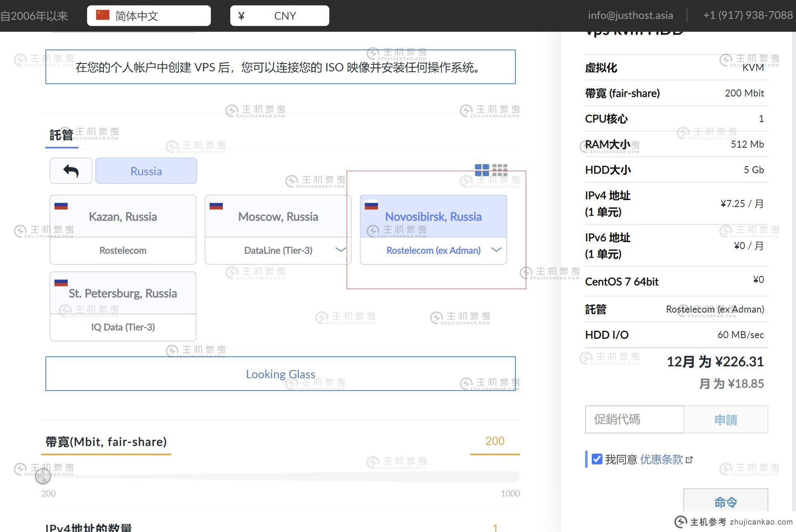Click the Chinese flag in language selector
The height and width of the screenshot is (532, 796).
point(102,15)
